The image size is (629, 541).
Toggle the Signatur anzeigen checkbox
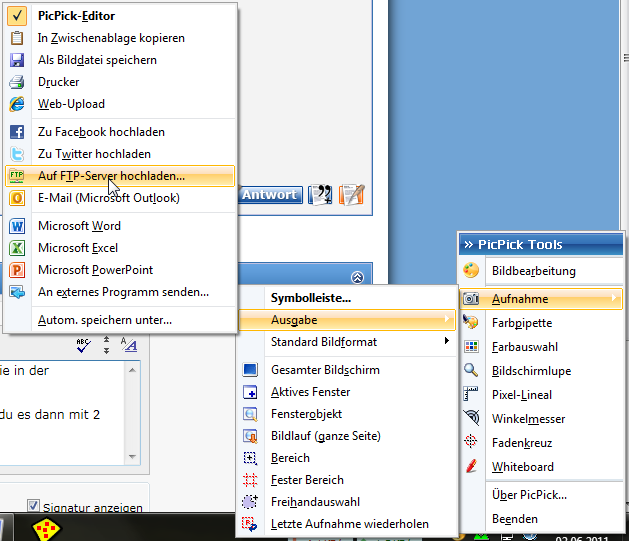[x=33, y=505]
